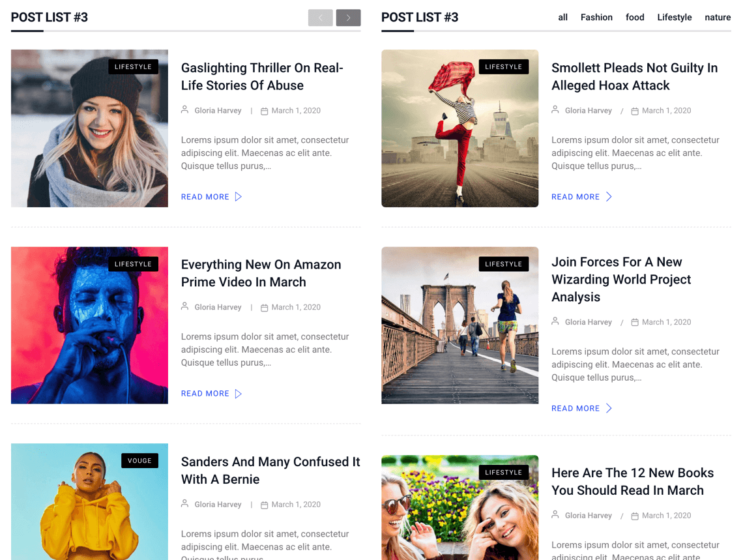Click the play triangle icon beside the Gaslighting Thriller Read More
The width and height of the screenshot is (743, 560).
click(239, 197)
